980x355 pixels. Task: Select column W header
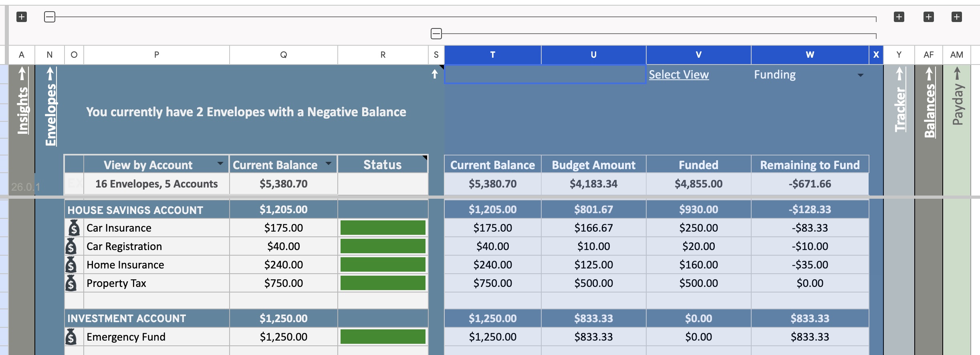pyautogui.click(x=810, y=55)
